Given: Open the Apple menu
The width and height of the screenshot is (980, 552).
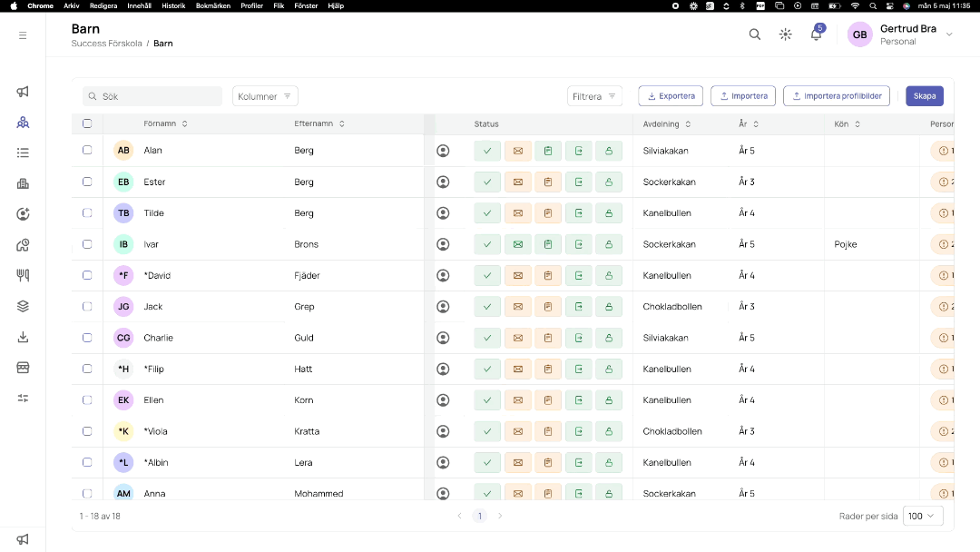Looking at the screenshot, I should click(x=14, y=5).
